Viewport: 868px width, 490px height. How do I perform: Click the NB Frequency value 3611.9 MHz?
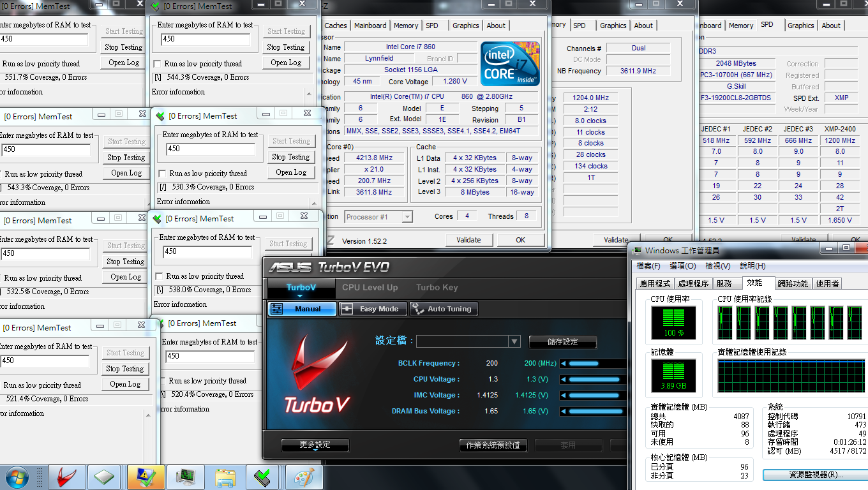pos(638,71)
